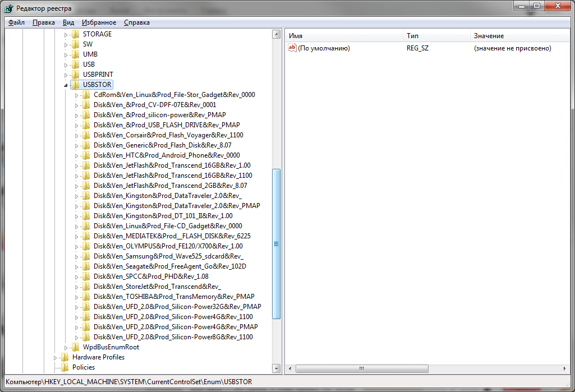
Task: Click the folder icon of WpdBusEnumRoot
Action: point(75,347)
